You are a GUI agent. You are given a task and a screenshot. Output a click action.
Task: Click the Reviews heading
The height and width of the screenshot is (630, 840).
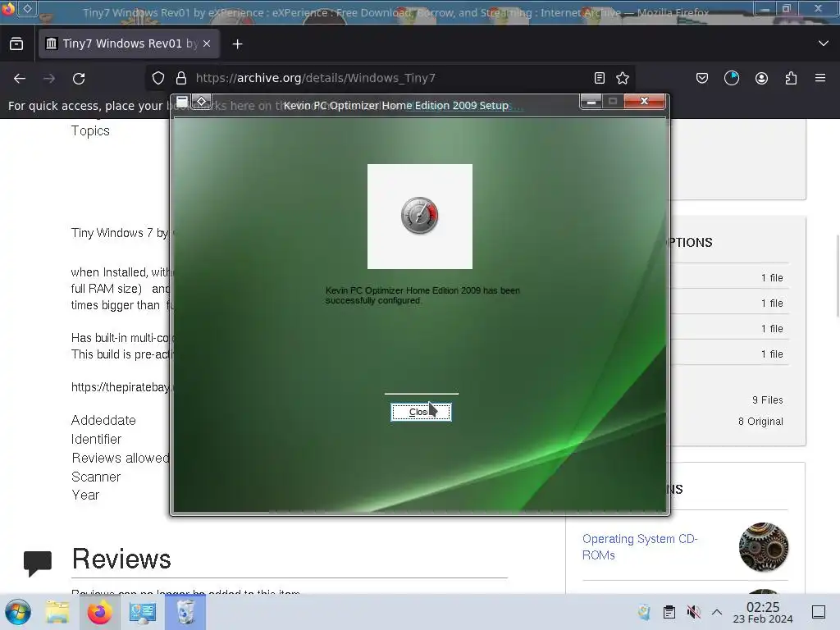click(121, 559)
